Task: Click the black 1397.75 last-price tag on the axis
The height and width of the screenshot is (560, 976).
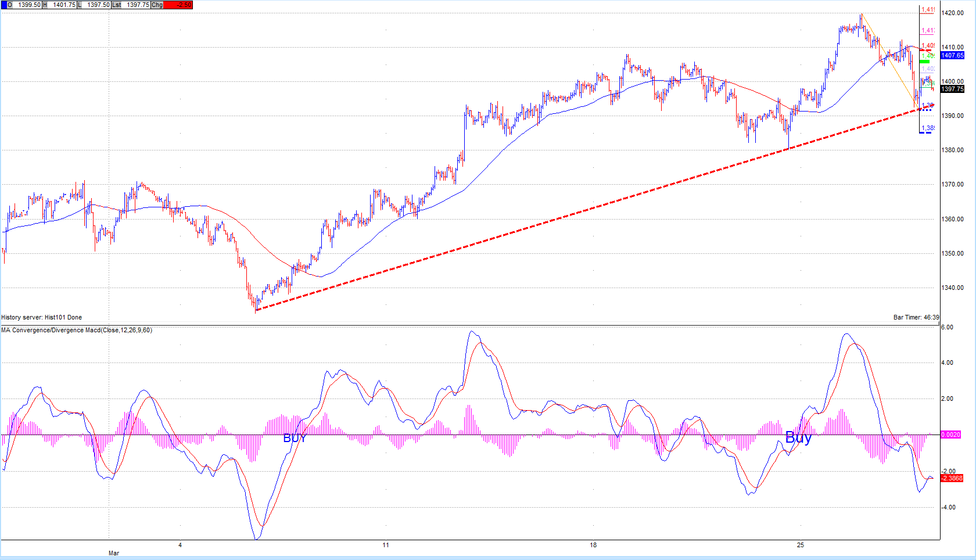Action: click(x=952, y=89)
